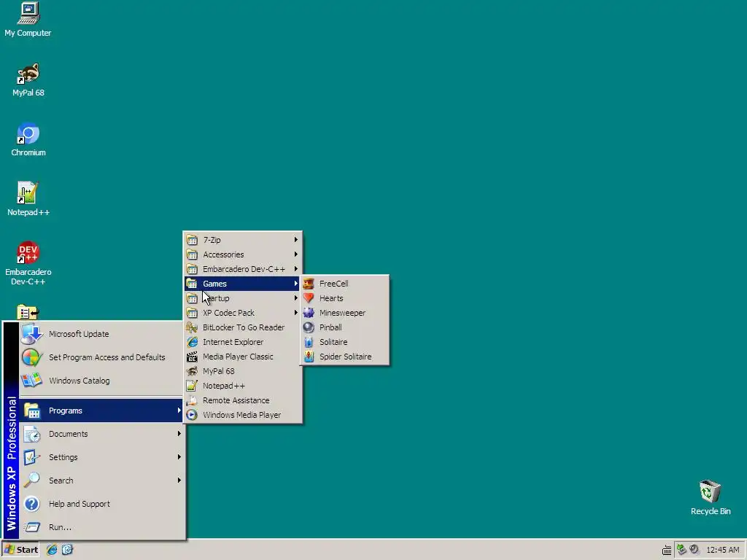Open the My Computer desktop icon
The width and height of the screenshot is (747, 560).
[x=28, y=19]
